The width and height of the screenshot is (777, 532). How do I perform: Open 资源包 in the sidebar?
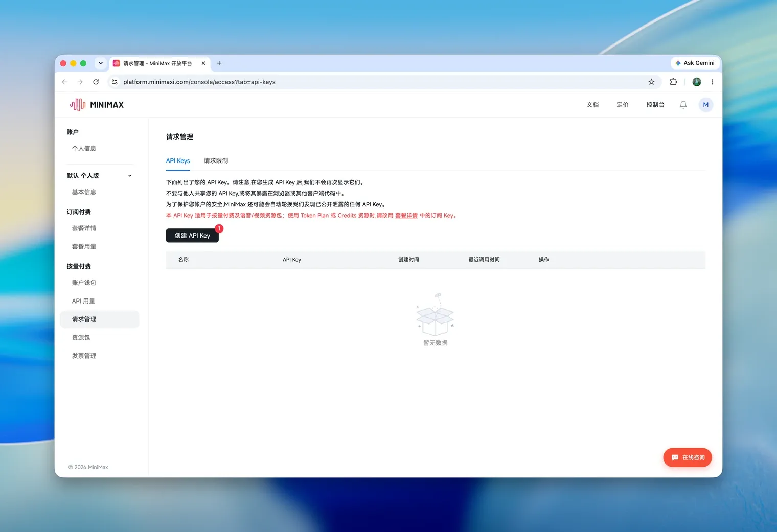81,338
